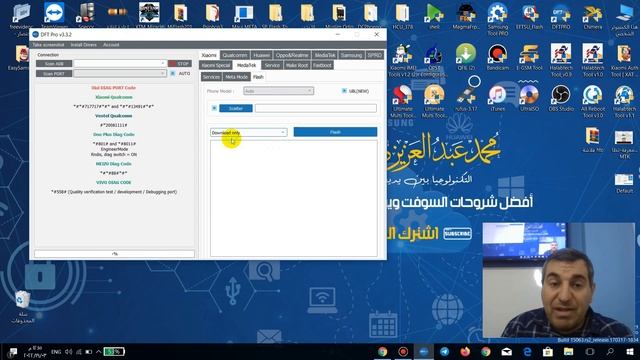
Task: Launch the iTunes desktop shortcut
Action: pos(498,98)
